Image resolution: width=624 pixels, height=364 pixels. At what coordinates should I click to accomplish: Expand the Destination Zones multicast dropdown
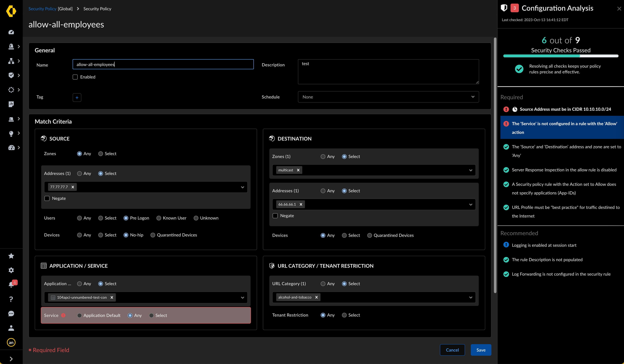pyautogui.click(x=471, y=170)
